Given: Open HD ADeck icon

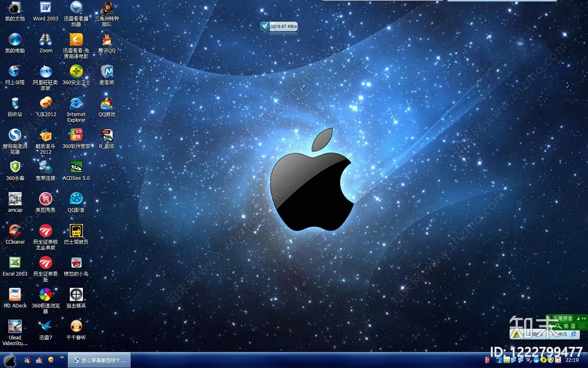Looking at the screenshot, I should pyautogui.click(x=15, y=298).
